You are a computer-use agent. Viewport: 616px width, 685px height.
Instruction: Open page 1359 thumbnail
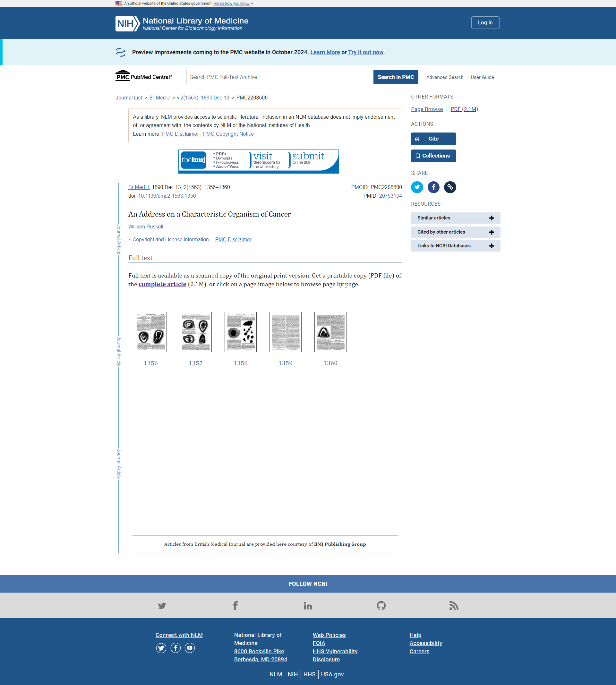(x=285, y=332)
